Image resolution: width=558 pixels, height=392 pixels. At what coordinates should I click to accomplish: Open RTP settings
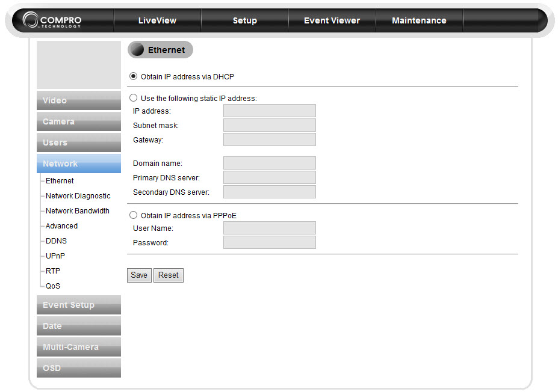[x=52, y=271]
